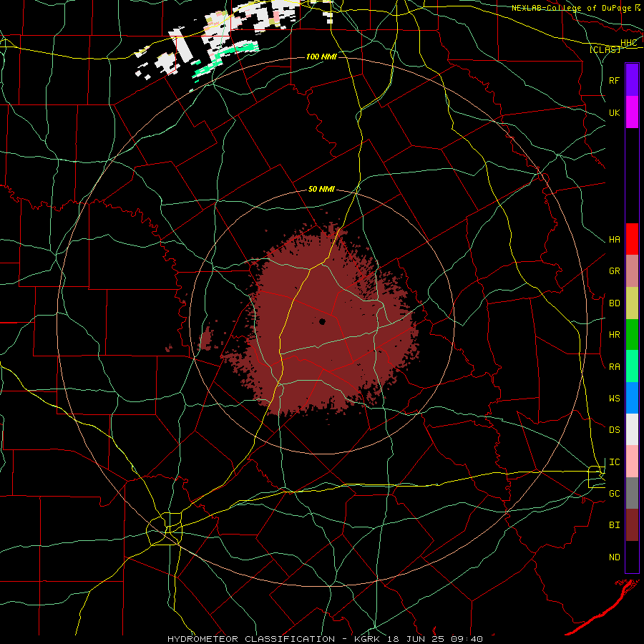Click the HYDROMETEOR CLASSIFICATION title text

pyautogui.click(x=251, y=639)
